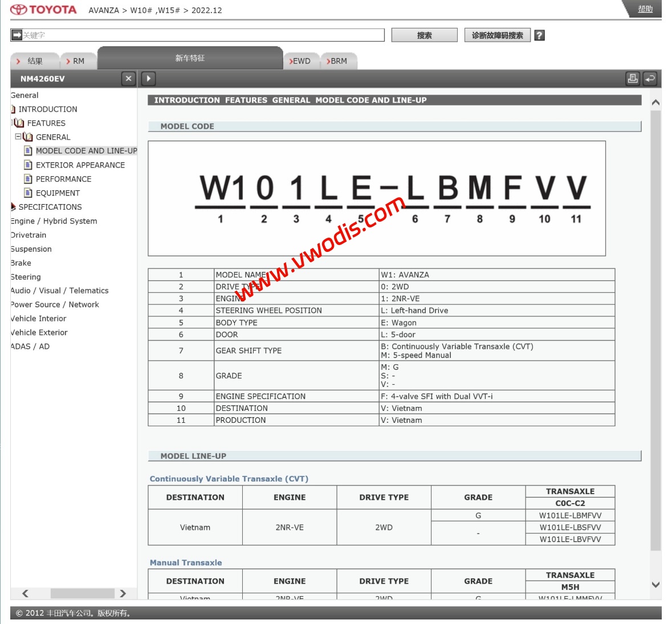Collapse the GENERAL tree folder
The width and height of the screenshot is (672, 624).
coord(18,137)
